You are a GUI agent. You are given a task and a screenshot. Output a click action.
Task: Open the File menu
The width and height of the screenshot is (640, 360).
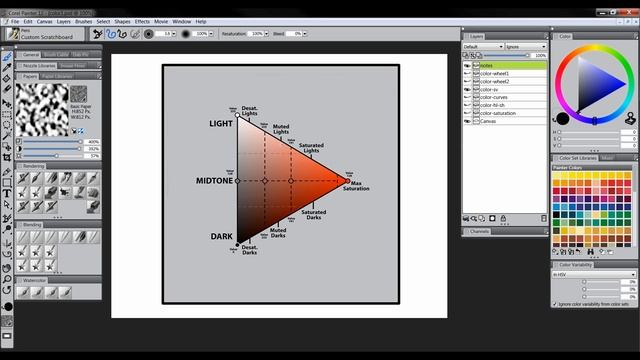pos(15,22)
